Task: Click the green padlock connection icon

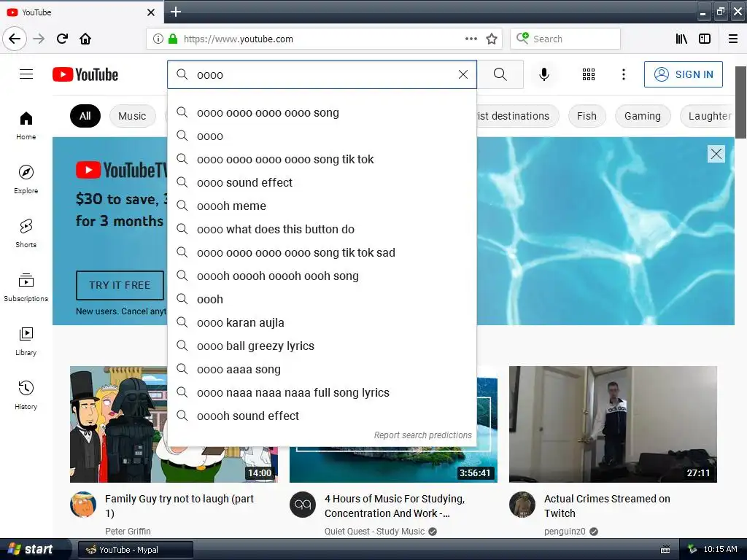Action: tap(173, 39)
